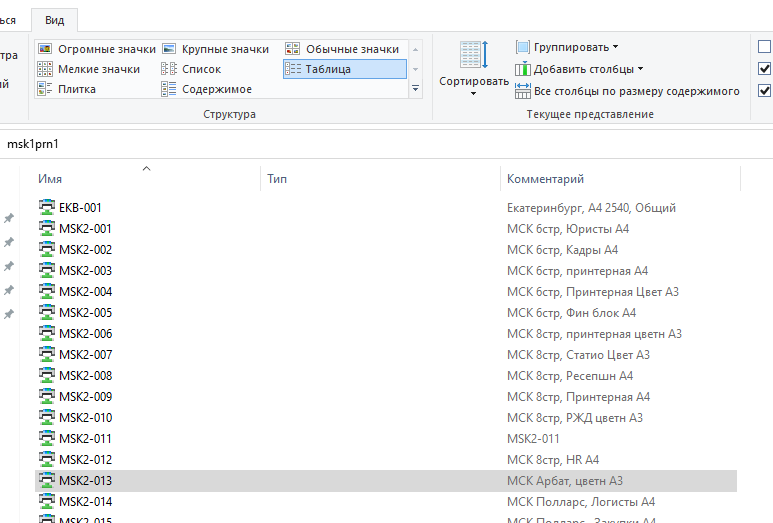Sort by Комментарий column header

(545, 179)
